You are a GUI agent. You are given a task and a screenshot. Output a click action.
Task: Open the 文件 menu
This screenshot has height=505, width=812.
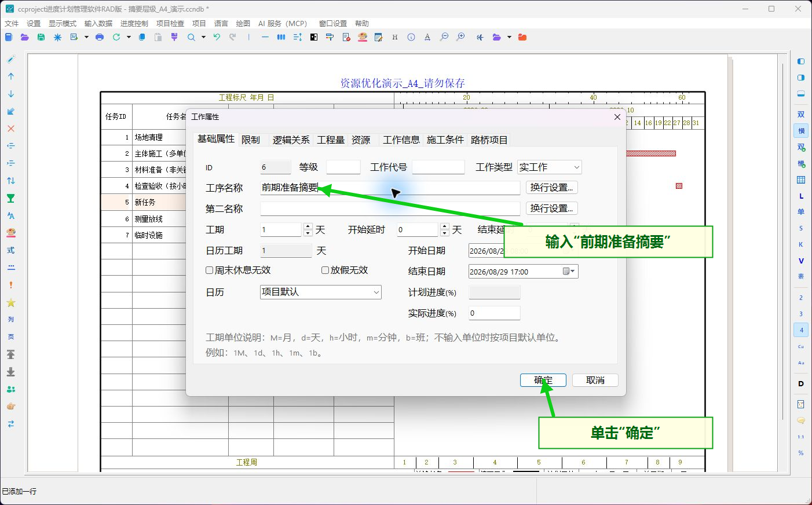(12, 23)
